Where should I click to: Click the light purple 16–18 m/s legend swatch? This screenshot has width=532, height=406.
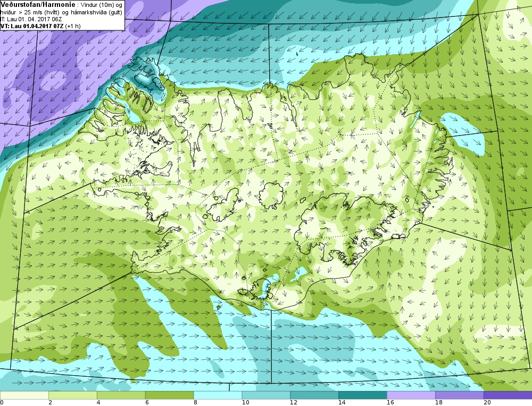click(411, 395)
